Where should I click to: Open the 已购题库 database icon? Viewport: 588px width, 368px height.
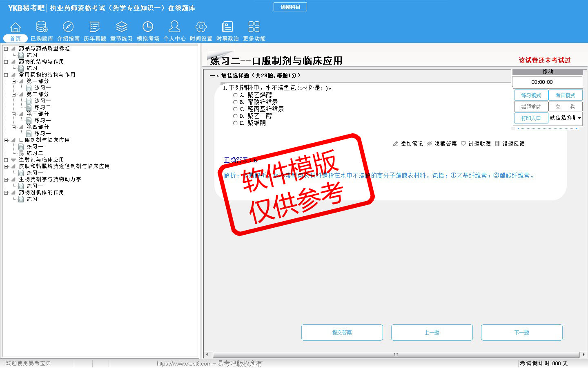(42, 27)
